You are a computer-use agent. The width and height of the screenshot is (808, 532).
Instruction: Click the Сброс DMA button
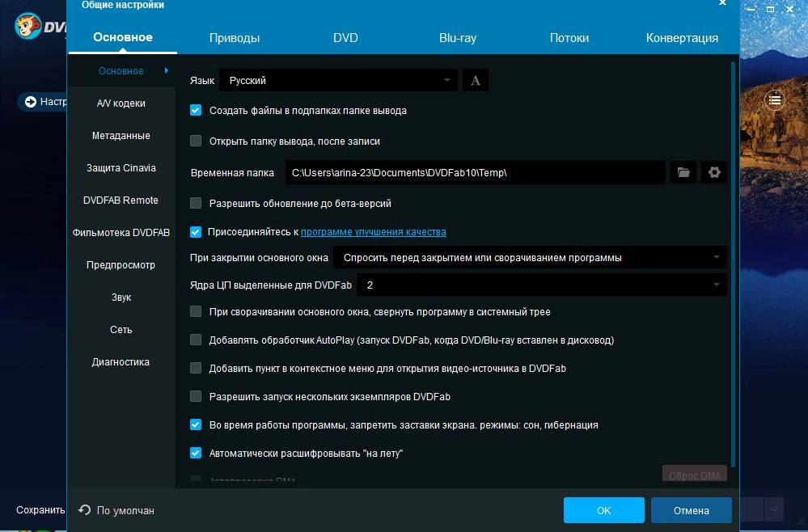coord(695,475)
